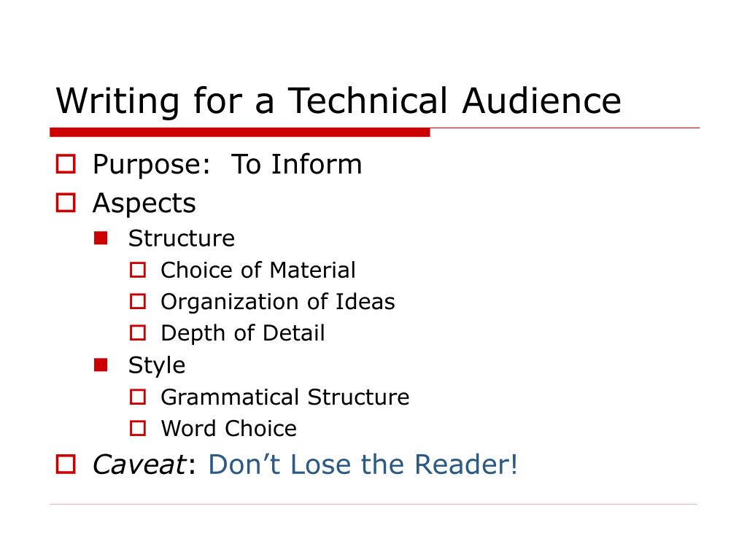Click the square bullet beside Depth of Detail
Screen dimensions: 747x560
coord(138,332)
